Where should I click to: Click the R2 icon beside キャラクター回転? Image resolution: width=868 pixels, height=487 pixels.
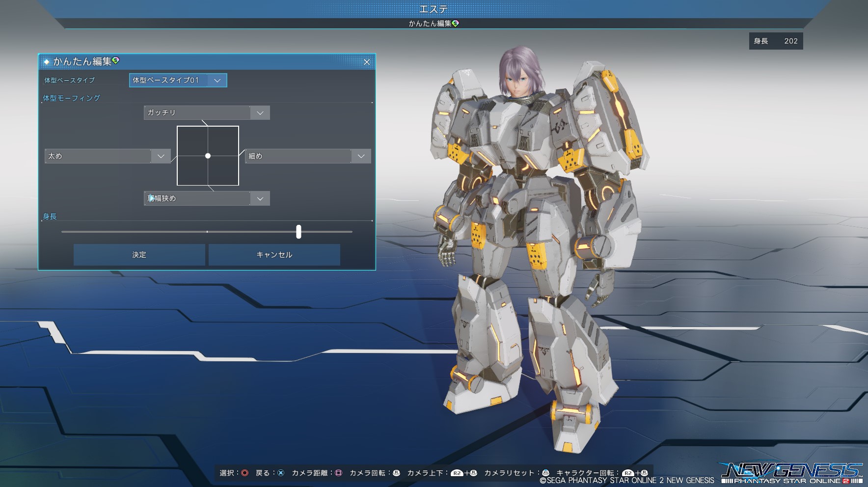(627, 473)
